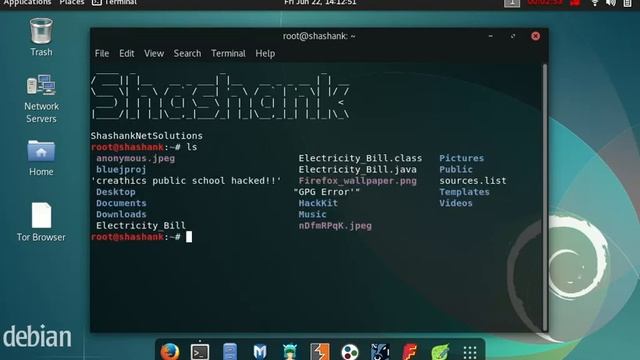Launch Metasploit from the dock
The image size is (640, 360).
[x=260, y=351]
